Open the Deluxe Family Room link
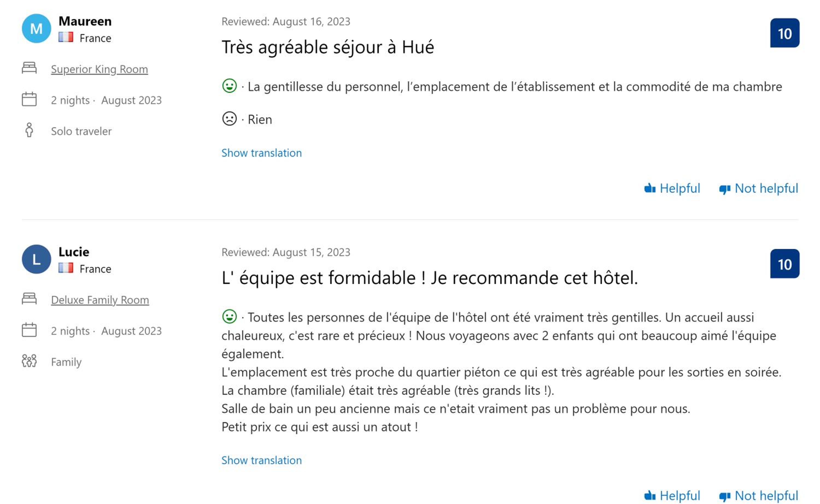The image size is (820, 504). (x=100, y=300)
